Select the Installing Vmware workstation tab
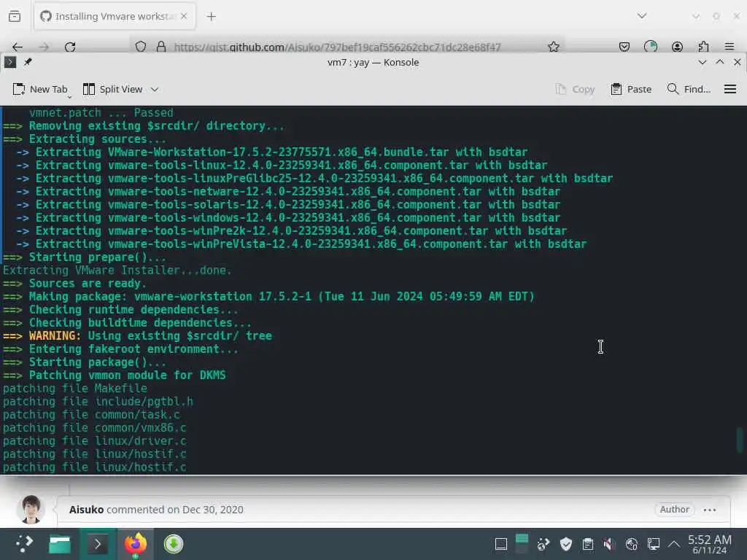Screen dimensions: 747x560 coord(115,16)
